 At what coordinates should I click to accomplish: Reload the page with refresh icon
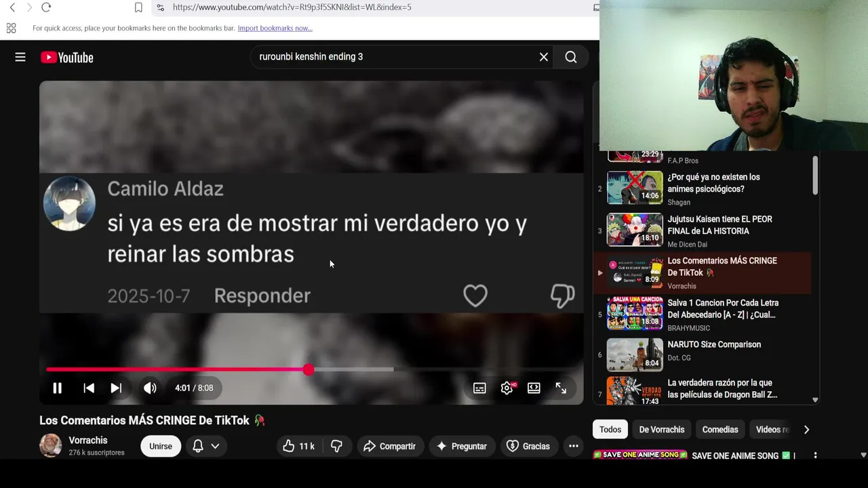click(x=46, y=7)
